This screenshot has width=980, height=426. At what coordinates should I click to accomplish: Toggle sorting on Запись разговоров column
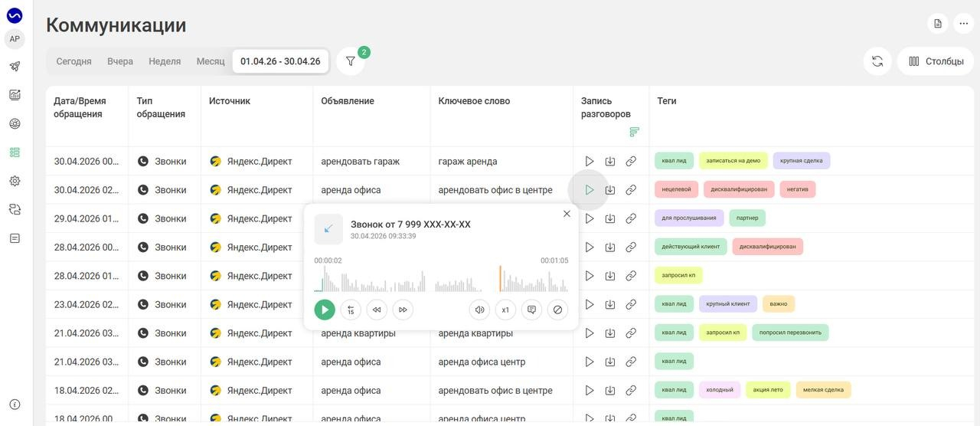pos(634,132)
